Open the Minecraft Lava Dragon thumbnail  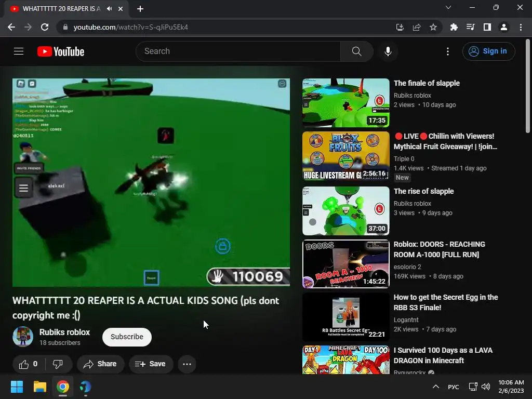click(345, 360)
